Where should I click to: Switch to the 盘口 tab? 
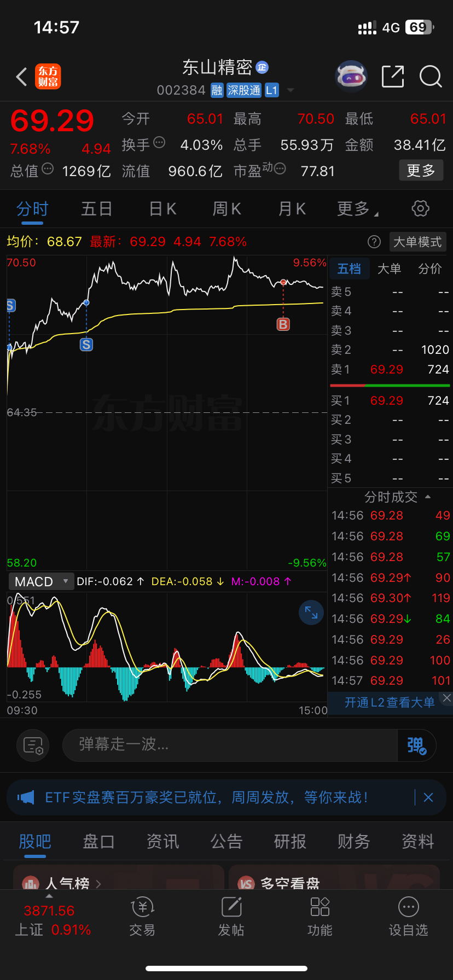tap(98, 841)
